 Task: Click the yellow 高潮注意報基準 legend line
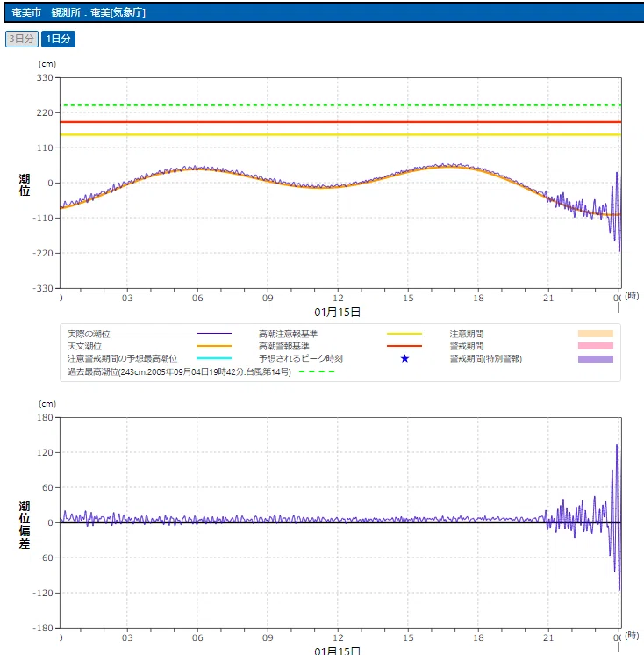pos(404,334)
